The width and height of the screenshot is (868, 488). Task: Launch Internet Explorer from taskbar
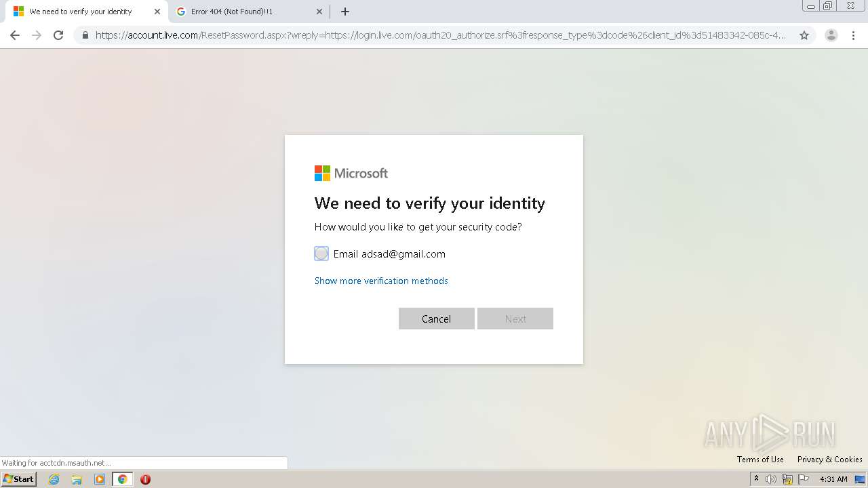pyautogui.click(x=54, y=479)
